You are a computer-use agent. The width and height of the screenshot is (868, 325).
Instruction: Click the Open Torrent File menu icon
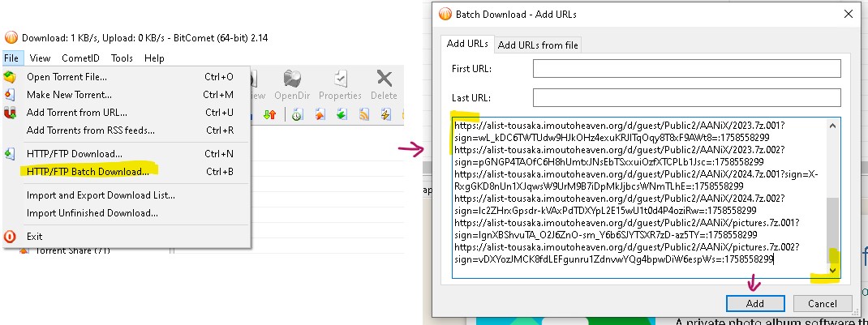11,77
